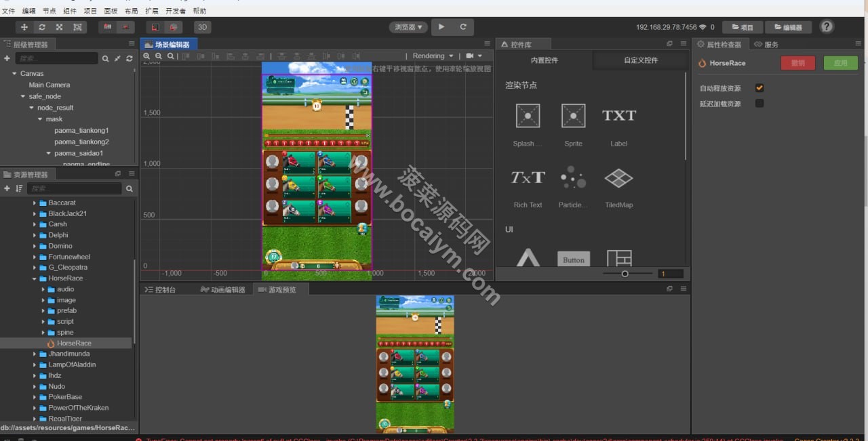Select the paoma_tiankong2 node
The height and width of the screenshot is (441, 868).
[81, 142]
